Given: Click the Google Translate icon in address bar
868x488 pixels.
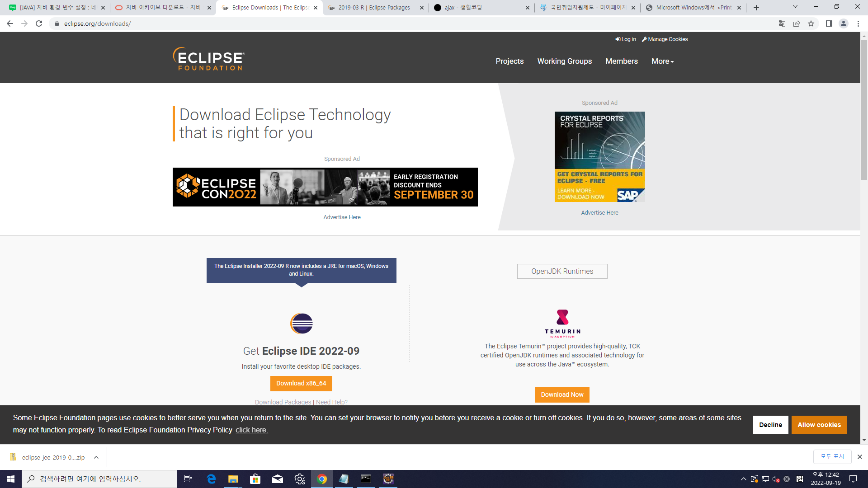Looking at the screenshot, I should click(782, 23).
